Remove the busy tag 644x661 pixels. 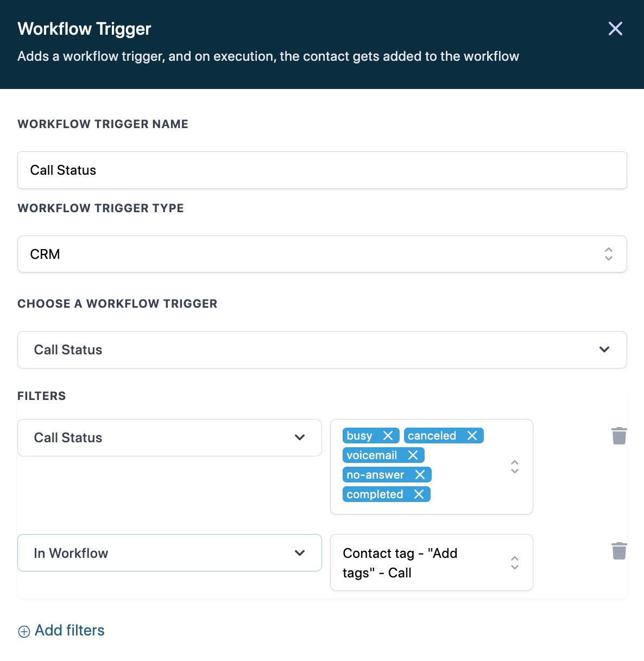pos(388,436)
